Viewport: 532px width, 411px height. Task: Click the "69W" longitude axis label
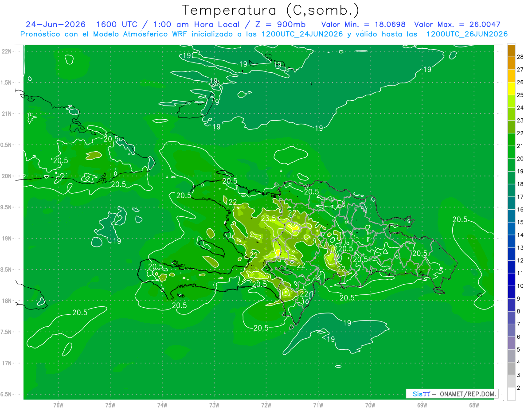(x=422, y=405)
